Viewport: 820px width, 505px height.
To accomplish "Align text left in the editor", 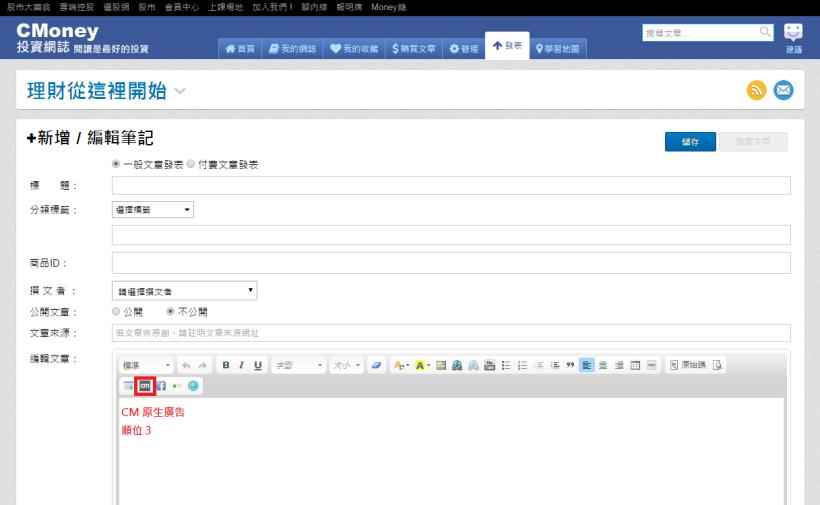I will tap(587, 365).
